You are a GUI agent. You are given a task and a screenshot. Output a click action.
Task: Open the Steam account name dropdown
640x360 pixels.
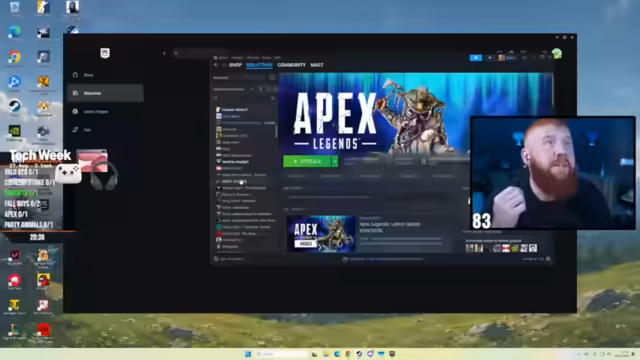tap(507, 58)
